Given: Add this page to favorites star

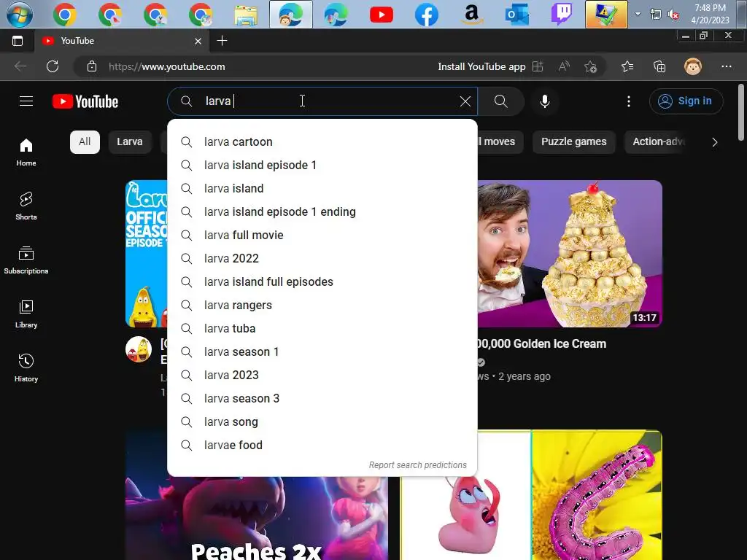Looking at the screenshot, I should 591,66.
